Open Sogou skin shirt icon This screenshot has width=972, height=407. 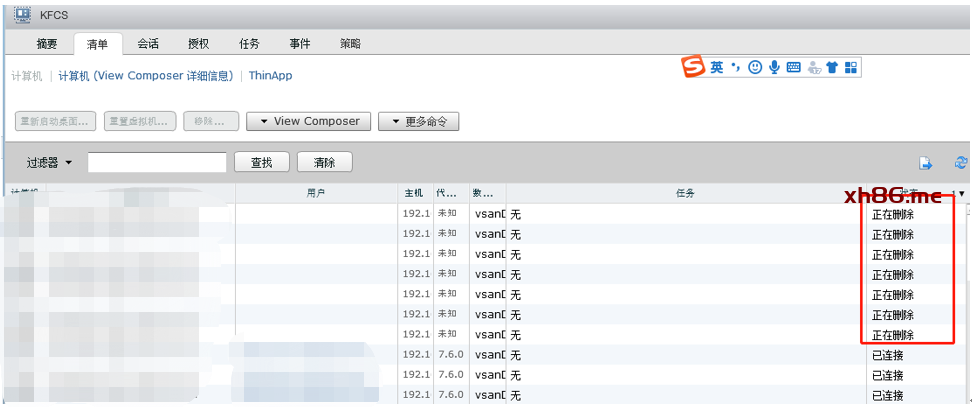click(832, 67)
